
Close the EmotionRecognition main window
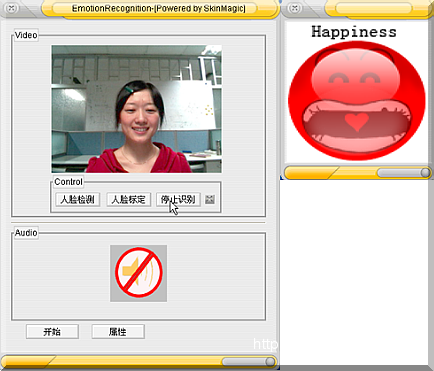(11, 8)
